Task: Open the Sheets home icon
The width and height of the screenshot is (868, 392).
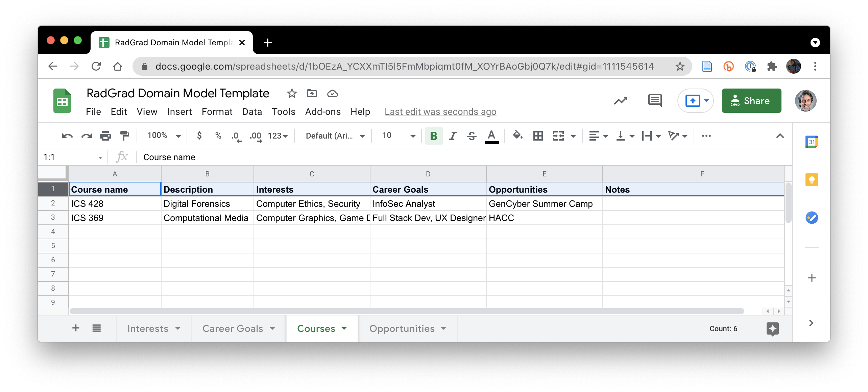Action: (62, 101)
